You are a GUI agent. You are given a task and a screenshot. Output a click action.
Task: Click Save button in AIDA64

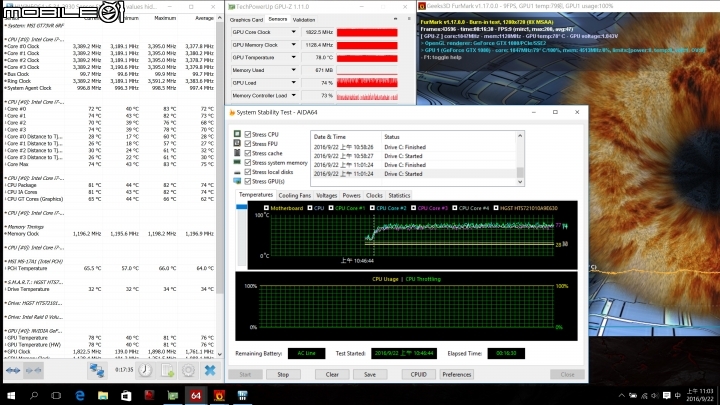tap(370, 374)
